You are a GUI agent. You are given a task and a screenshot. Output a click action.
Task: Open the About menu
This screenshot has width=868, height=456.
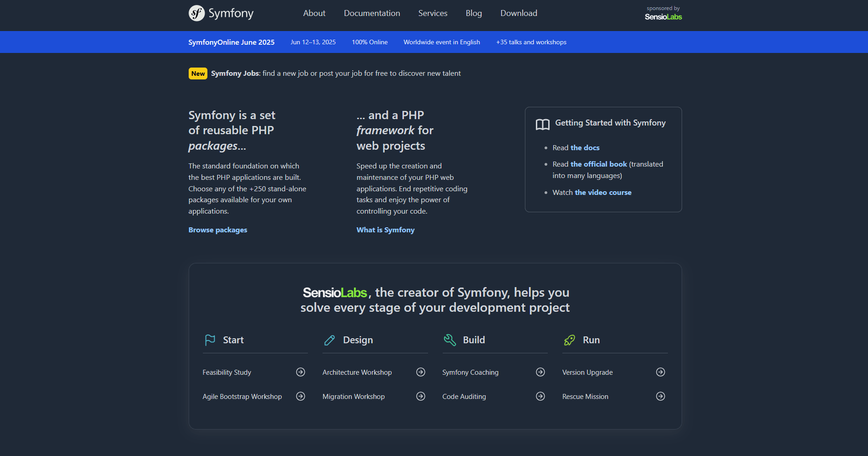[314, 13]
